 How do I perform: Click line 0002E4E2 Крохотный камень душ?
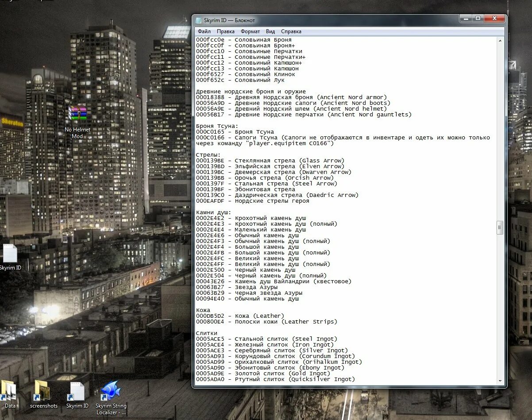(x=251, y=218)
